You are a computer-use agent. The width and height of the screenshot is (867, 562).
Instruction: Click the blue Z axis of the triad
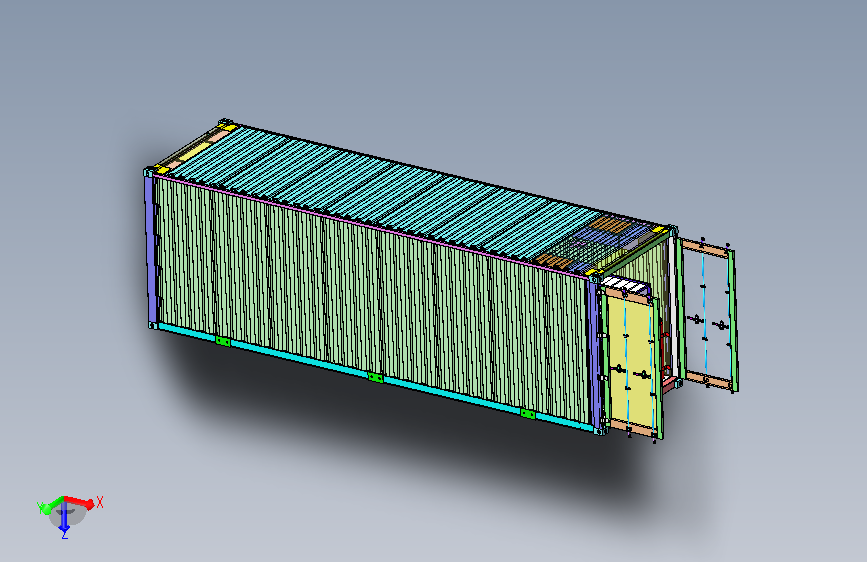pyautogui.click(x=64, y=516)
